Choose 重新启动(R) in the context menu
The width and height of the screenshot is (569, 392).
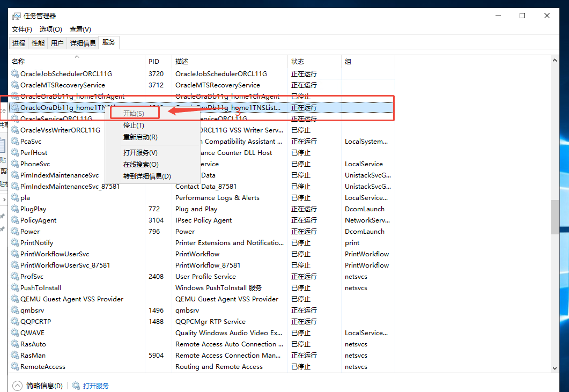tap(140, 137)
